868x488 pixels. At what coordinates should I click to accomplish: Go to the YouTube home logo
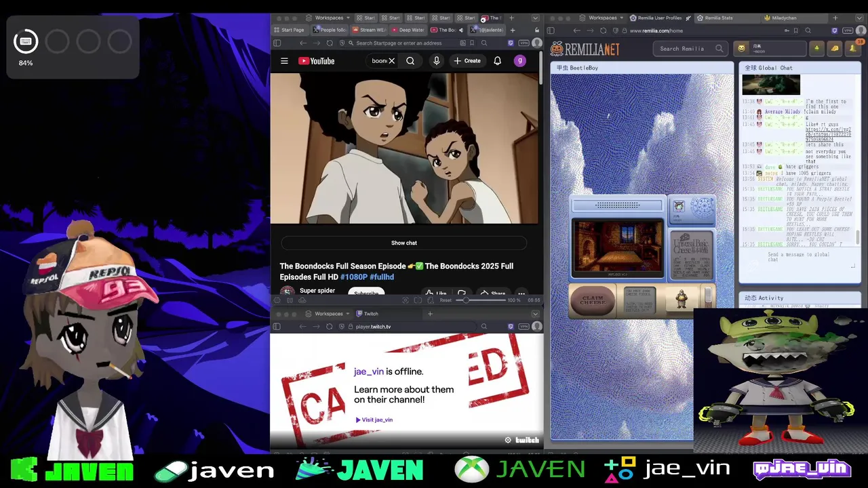[x=317, y=61]
